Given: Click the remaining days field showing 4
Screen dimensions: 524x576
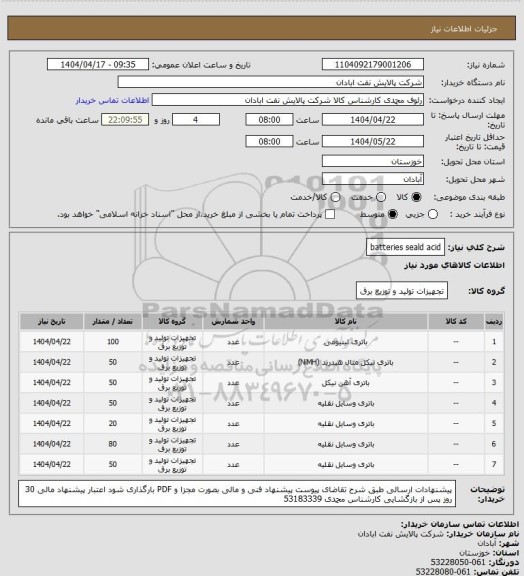Looking at the screenshot, I should [196, 120].
